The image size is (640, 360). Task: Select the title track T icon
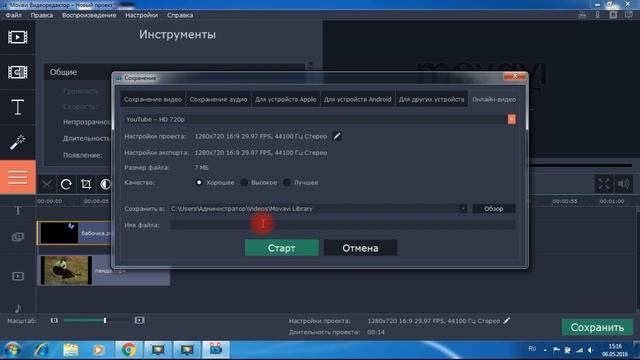point(18,211)
